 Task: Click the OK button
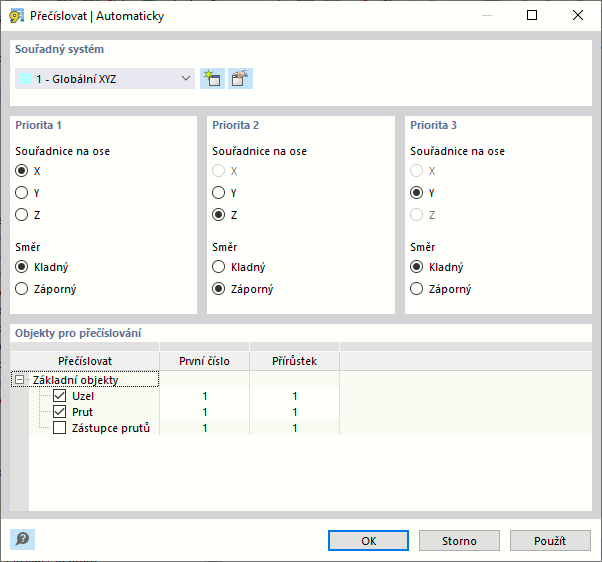[x=368, y=540]
